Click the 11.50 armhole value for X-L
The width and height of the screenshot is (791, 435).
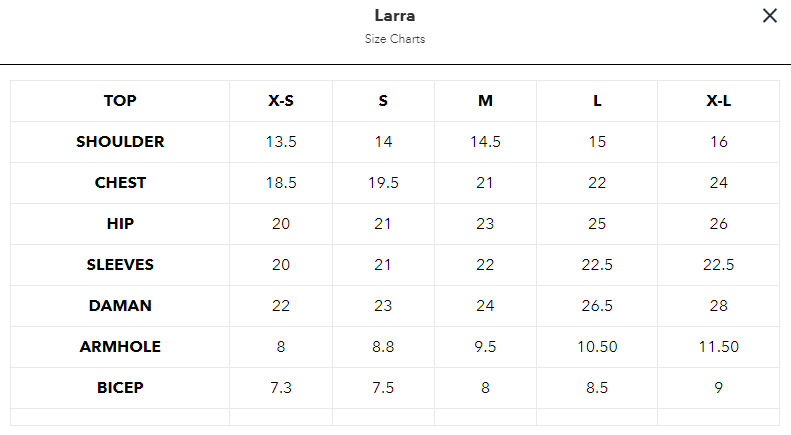click(x=718, y=347)
